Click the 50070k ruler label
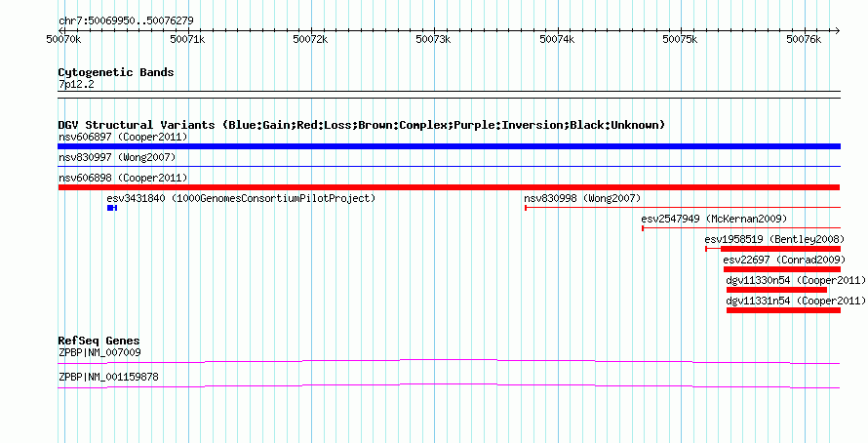868x443 pixels. [x=63, y=39]
